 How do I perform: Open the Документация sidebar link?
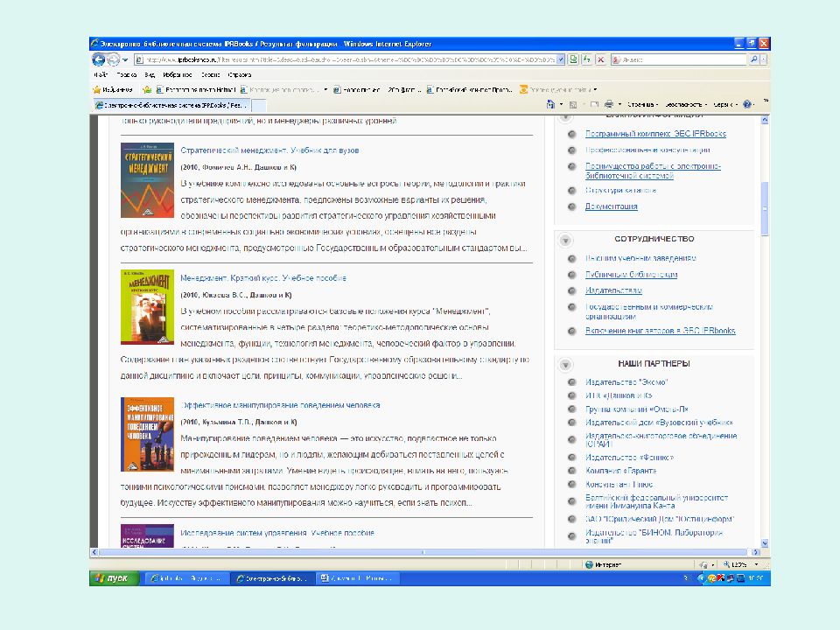(612, 206)
